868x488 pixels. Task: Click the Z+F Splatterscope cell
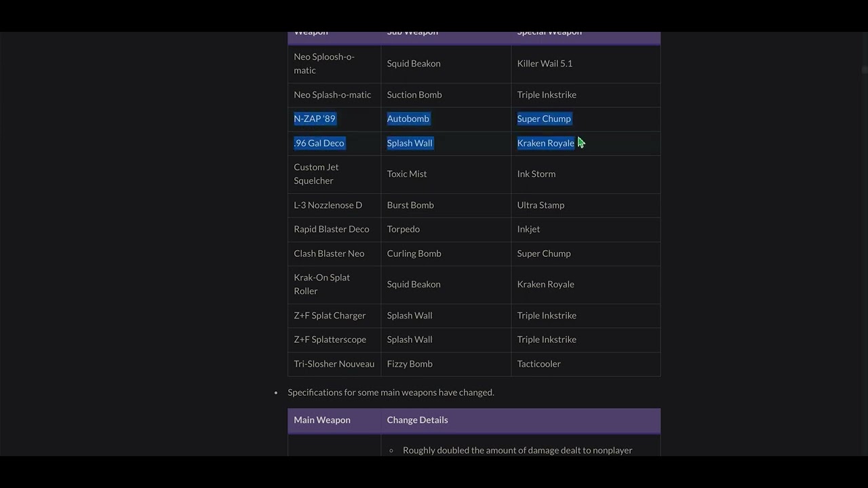point(334,340)
